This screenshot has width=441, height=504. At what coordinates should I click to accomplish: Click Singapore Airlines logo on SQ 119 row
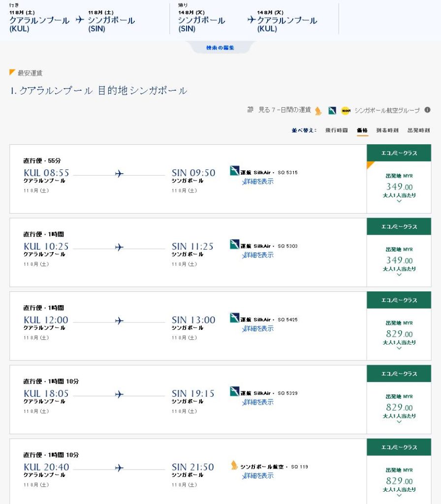point(234,465)
